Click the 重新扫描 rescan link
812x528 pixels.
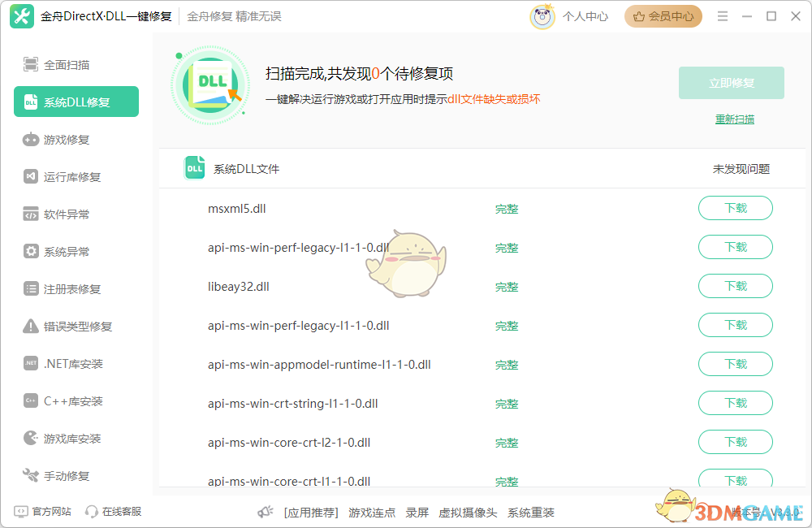click(x=734, y=119)
